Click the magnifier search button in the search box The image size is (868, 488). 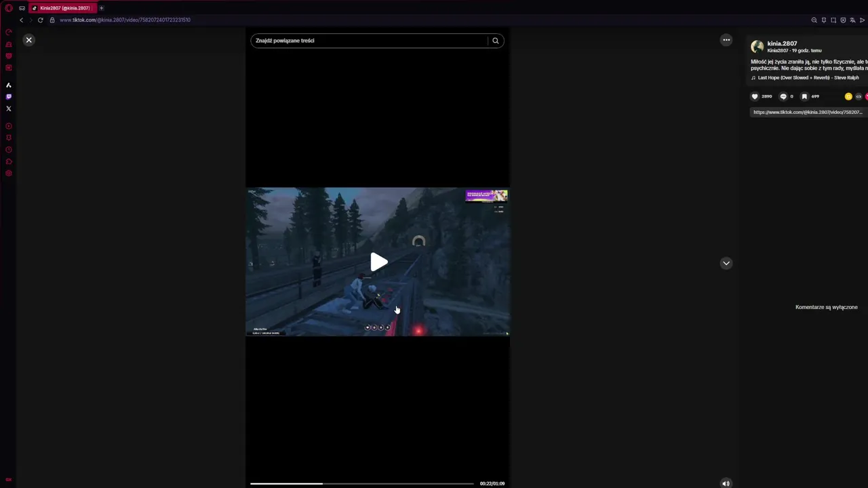(x=496, y=41)
